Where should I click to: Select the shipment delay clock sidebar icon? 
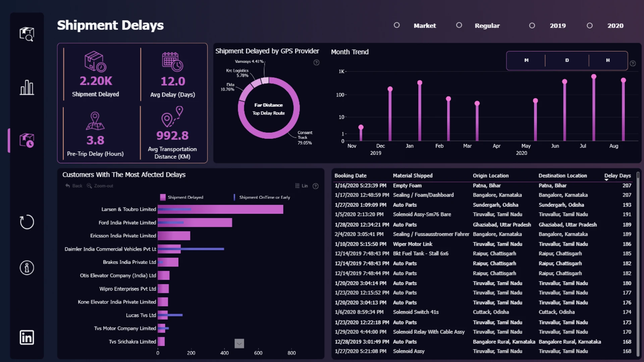click(x=27, y=140)
